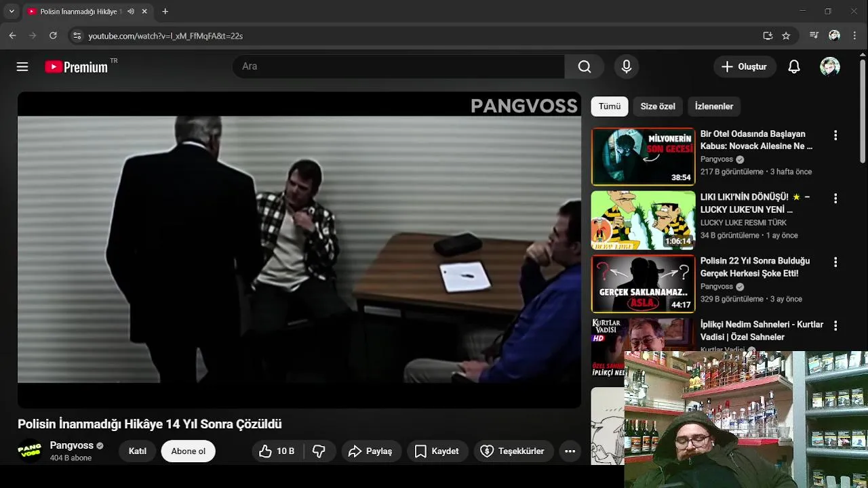Click the search magnifier button
The width and height of the screenshot is (868, 488).
[585, 66]
